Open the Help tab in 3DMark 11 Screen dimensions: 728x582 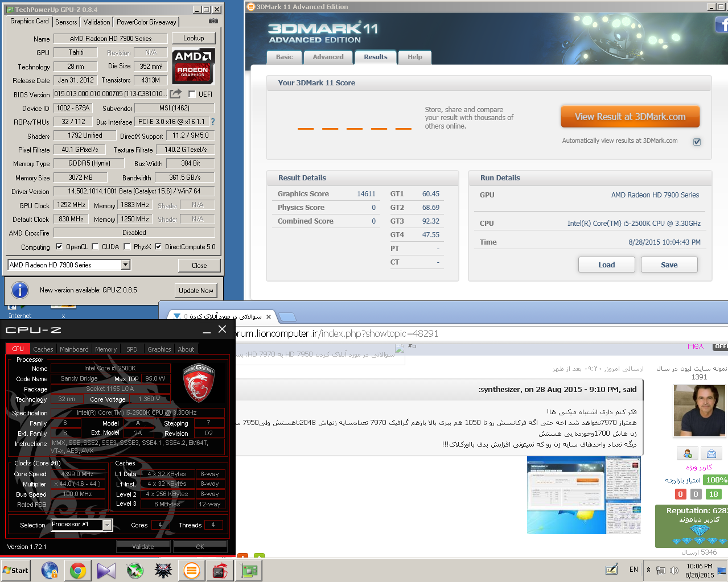[x=415, y=57]
